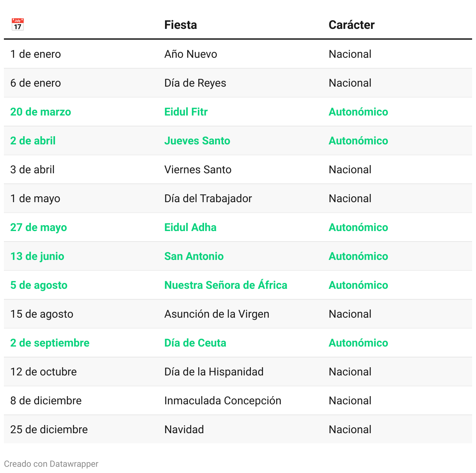Click the San Antonio entry
This screenshot has width=476, height=473.
pos(194,256)
